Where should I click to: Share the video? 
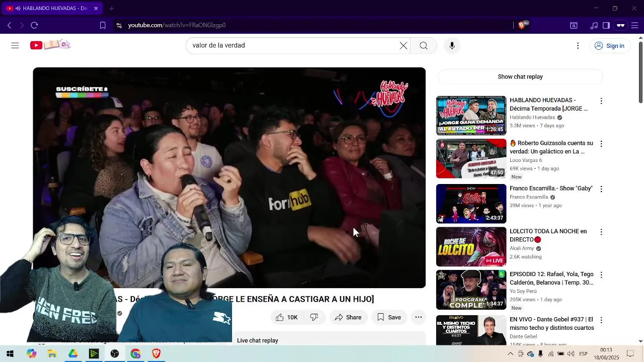coord(348,317)
